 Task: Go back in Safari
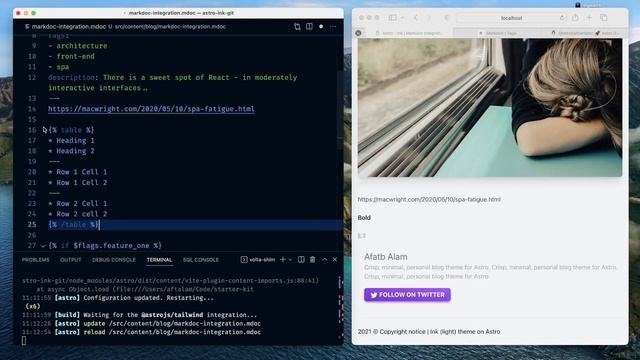(x=416, y=18)
